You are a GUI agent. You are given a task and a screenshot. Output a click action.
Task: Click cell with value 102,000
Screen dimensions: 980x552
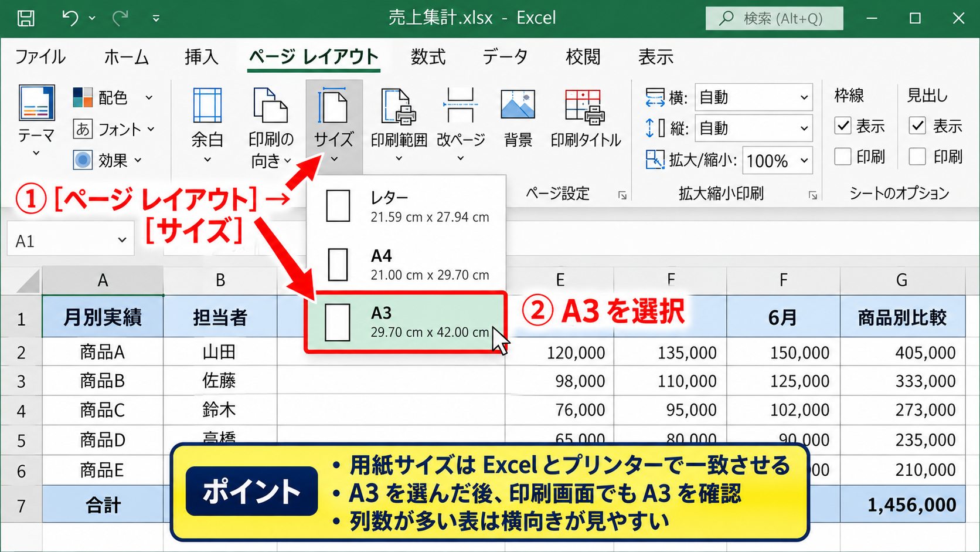click(783, 409)
